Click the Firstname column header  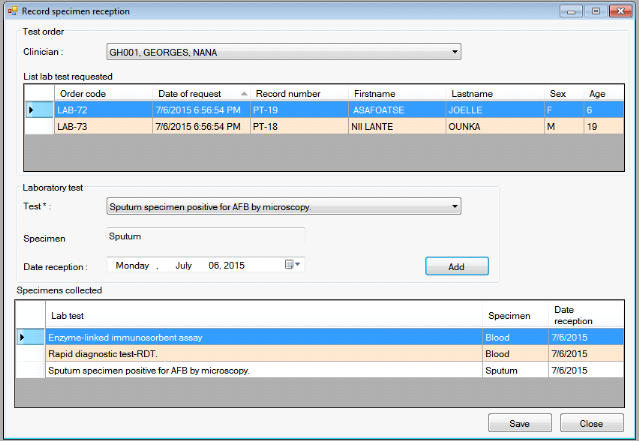[x=397, y=94]
